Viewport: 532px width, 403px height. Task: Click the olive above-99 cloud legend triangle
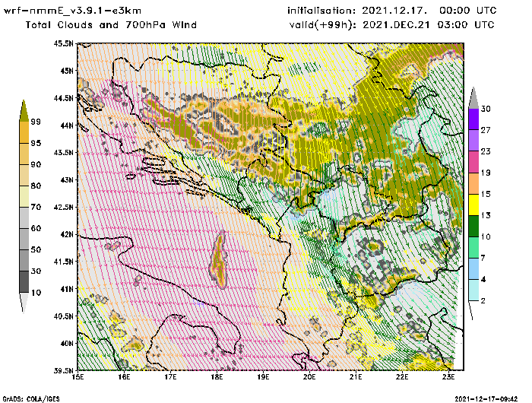(x=24, y=111)
